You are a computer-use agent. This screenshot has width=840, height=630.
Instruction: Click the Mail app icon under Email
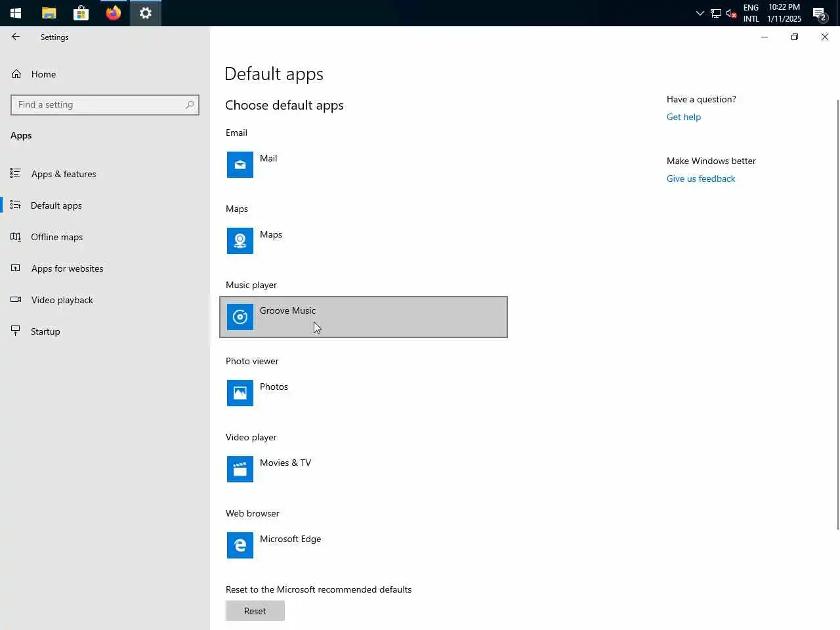(x=240, y=165)
